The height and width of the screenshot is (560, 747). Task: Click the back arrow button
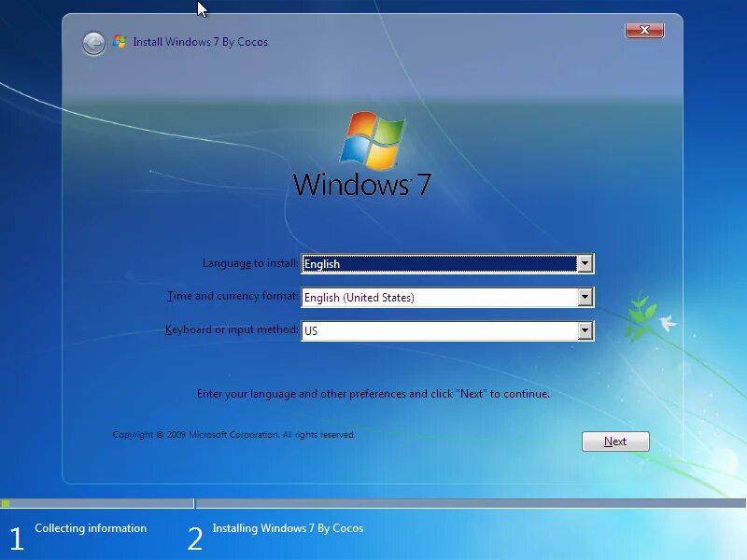point(94,44)
